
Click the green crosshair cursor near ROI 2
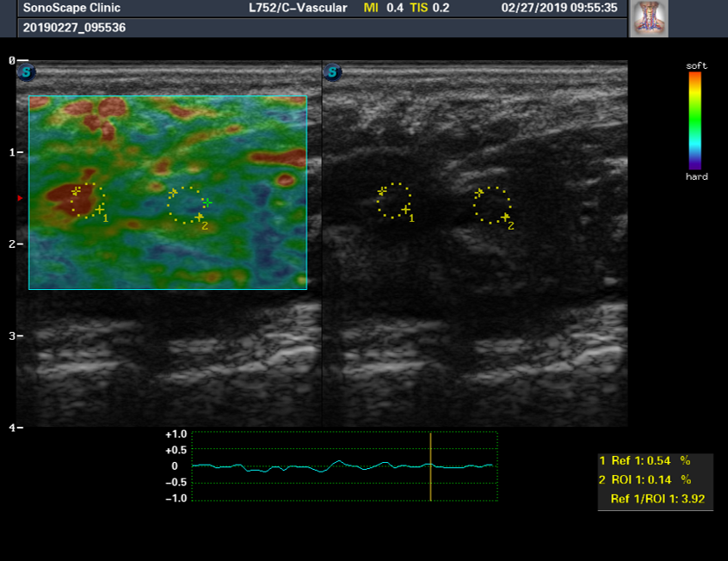[x=207, y=201]
